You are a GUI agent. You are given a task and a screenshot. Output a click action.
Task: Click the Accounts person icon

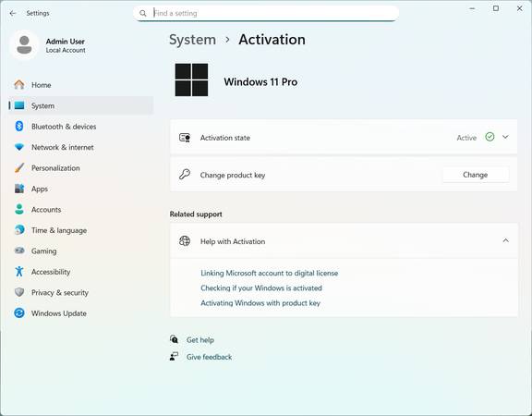pos(19,209)
